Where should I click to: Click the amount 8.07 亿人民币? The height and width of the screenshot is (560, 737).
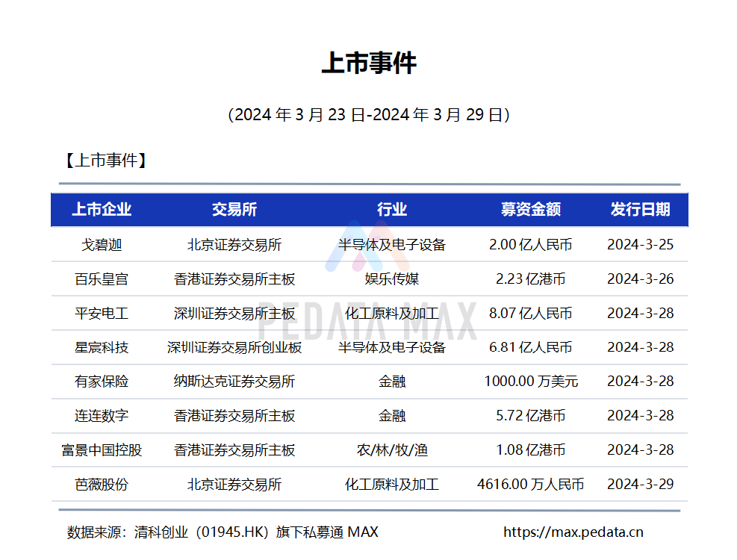(531, 313)
